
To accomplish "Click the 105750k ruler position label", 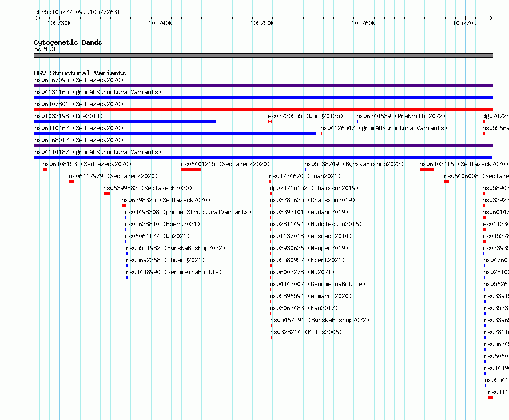I will click(x=261, y=23).
